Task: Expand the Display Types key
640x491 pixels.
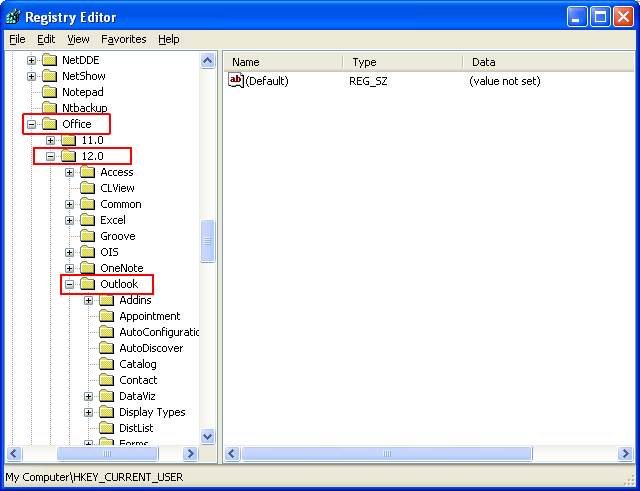Action: click(88, 412)
